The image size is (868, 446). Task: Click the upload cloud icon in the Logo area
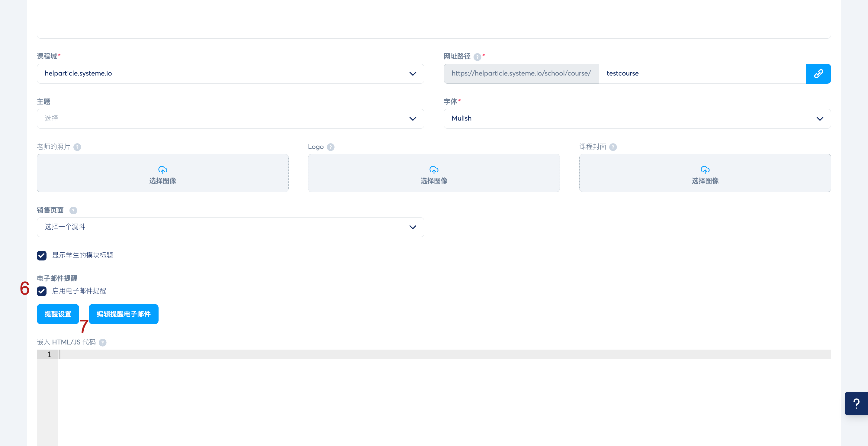[434, 170]
